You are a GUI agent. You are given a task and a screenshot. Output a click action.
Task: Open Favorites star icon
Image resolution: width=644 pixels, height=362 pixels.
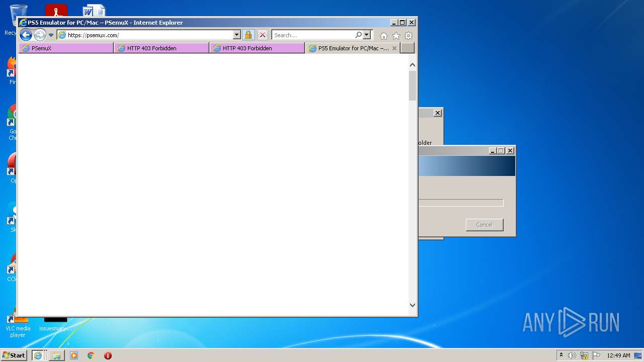pyautogui.click(x=396, y=36)
